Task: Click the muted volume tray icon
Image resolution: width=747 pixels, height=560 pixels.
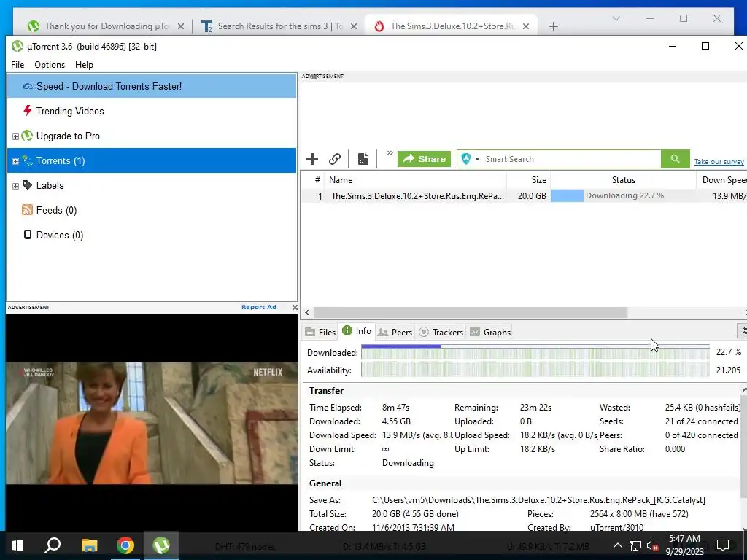Action: pyautogui.click(x=653, y=545)
